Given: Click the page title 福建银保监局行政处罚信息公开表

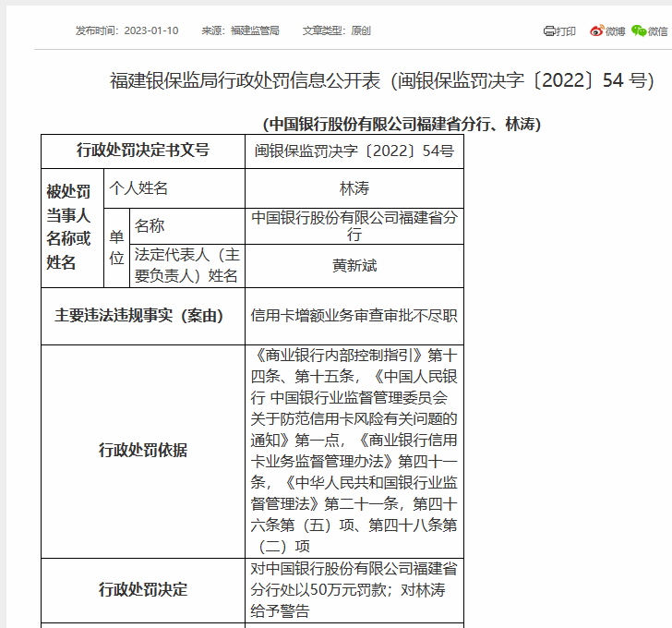Looking at the screenshot, I should pos(245,80).
